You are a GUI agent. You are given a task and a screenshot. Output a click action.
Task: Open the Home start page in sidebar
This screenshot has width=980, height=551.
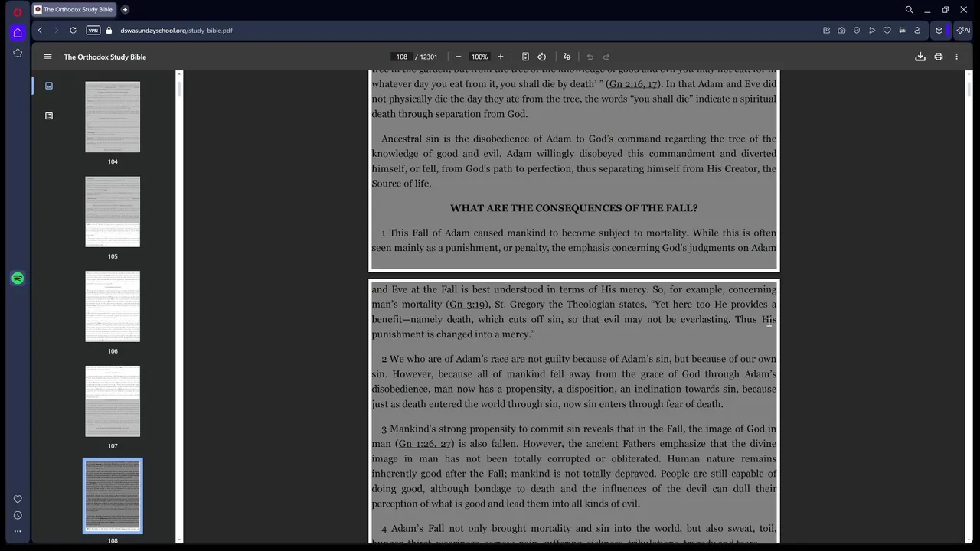[18, 33]
